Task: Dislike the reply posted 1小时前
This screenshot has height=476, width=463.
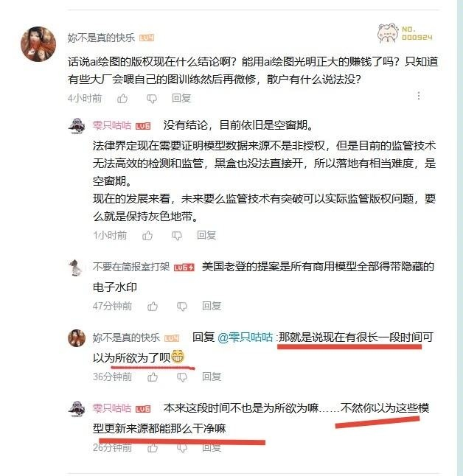Action: point(176,236)
